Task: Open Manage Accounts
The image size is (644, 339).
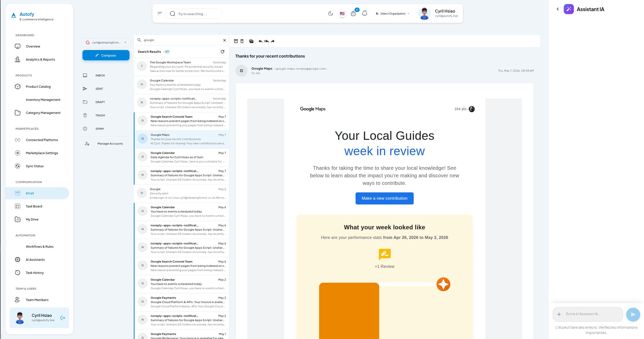Action: tap(106, 144)
